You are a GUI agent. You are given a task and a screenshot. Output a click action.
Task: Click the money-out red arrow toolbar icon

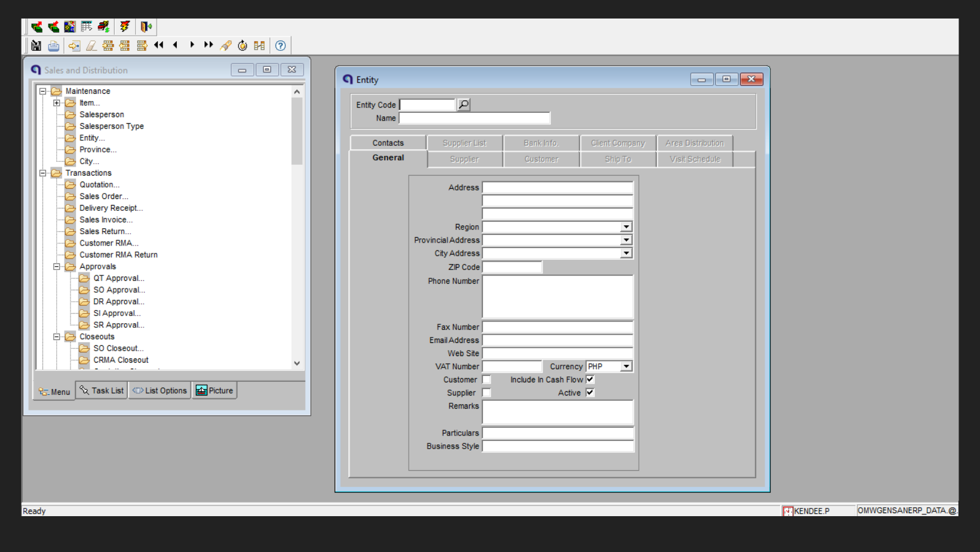click(x=36, y=26)
